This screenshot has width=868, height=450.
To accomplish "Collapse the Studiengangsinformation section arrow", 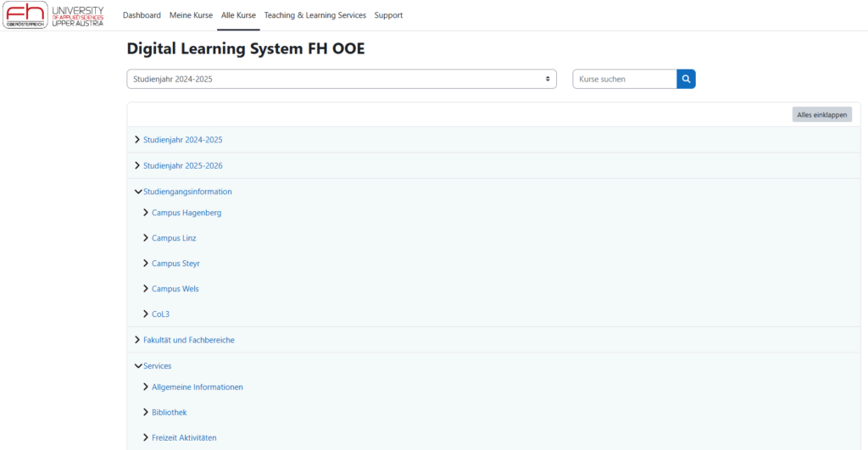I will click(x=138, y=192).
